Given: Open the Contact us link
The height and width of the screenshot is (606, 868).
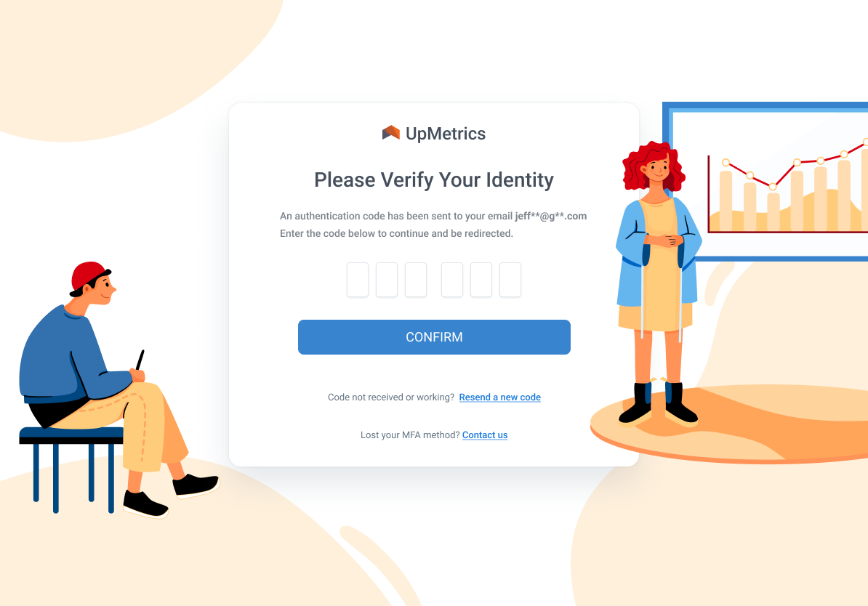Looking at the screenshot, I should pyautogui.click(x=485, y=435).
